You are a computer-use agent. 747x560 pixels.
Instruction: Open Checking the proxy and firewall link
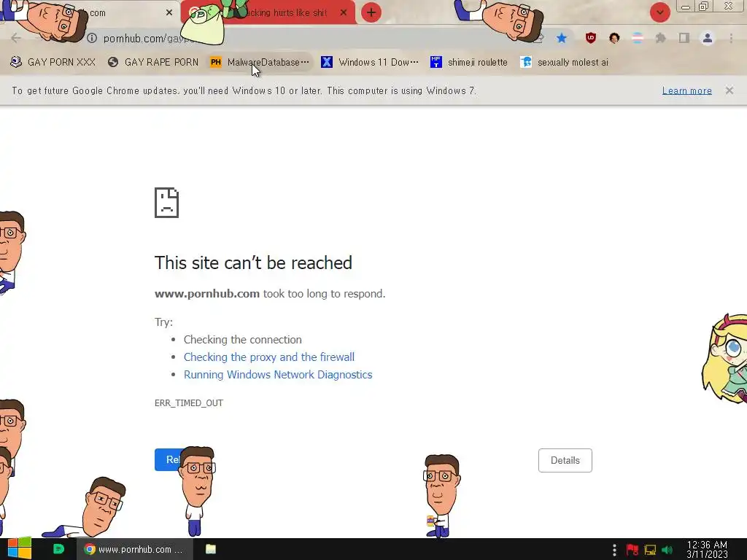pos(269,357)
